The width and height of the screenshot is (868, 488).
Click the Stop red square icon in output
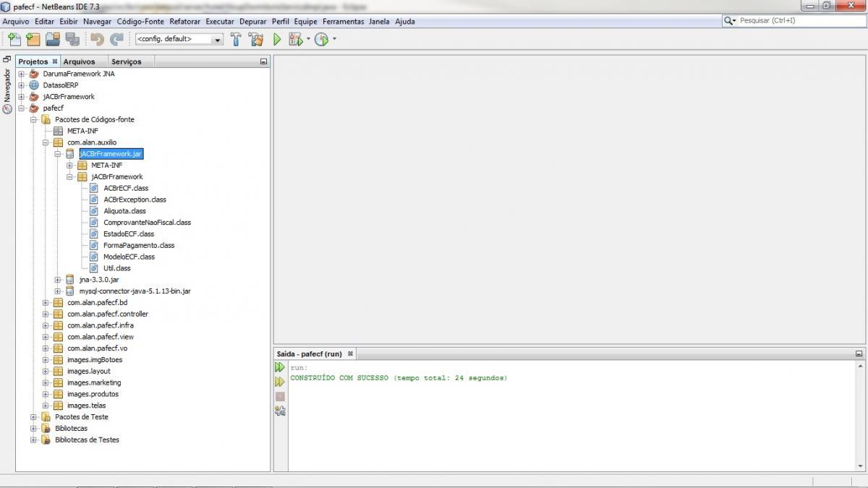click(x=280, y=396)
